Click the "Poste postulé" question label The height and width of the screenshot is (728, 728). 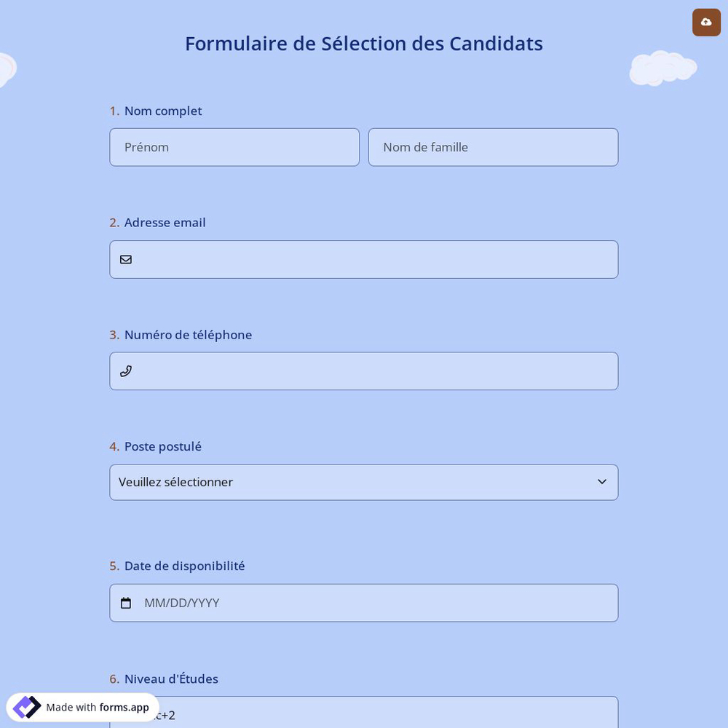pos(162,446)
